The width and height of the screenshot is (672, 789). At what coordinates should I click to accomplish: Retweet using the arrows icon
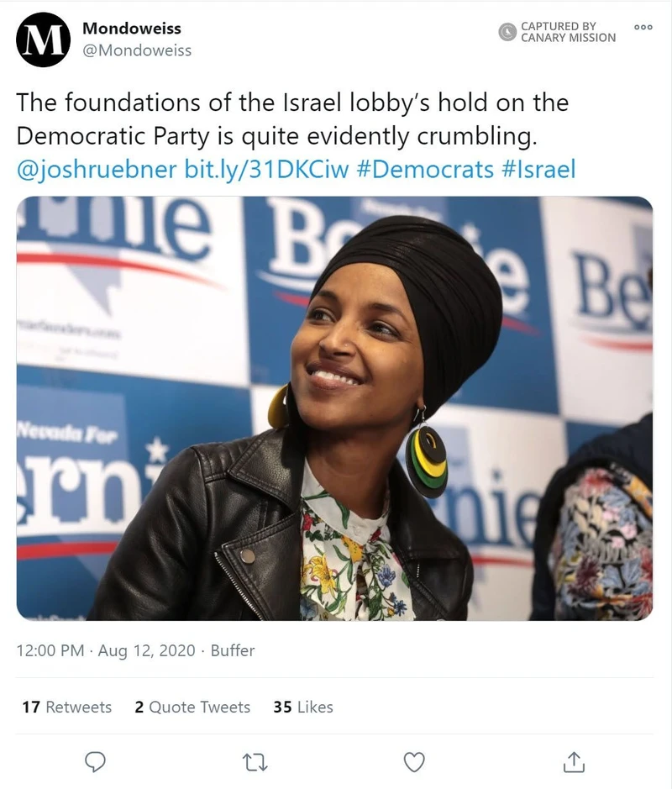[255, 762]
